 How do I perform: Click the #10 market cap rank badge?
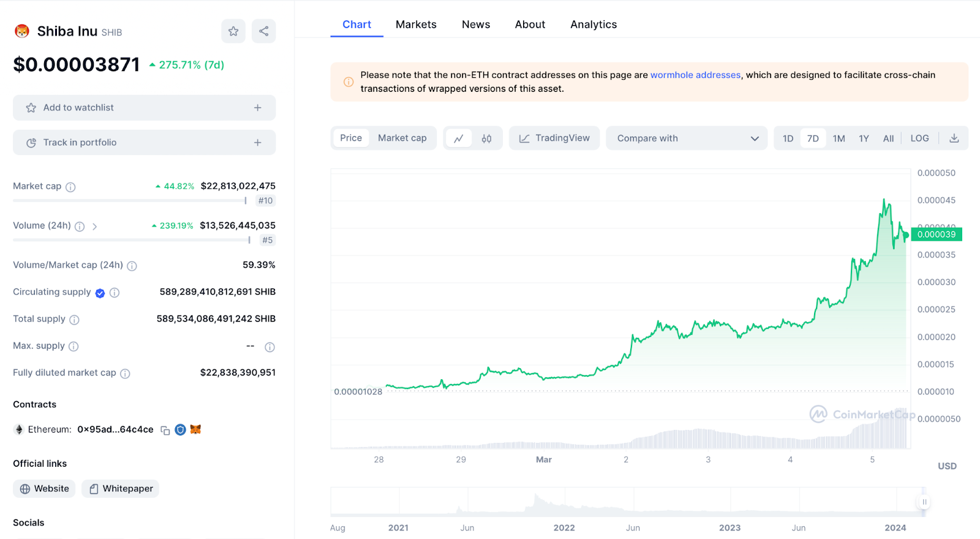[265, 201]
